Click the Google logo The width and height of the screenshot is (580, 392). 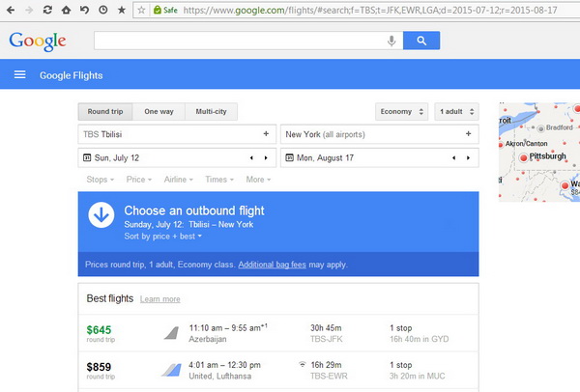coord(37,42)
